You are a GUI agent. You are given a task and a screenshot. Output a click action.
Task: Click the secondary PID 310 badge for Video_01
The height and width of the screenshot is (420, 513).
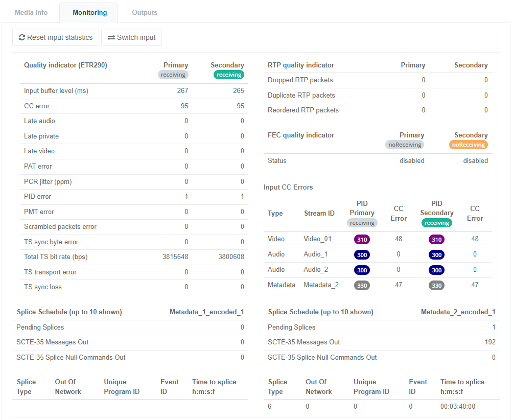(x=436, y=239)
